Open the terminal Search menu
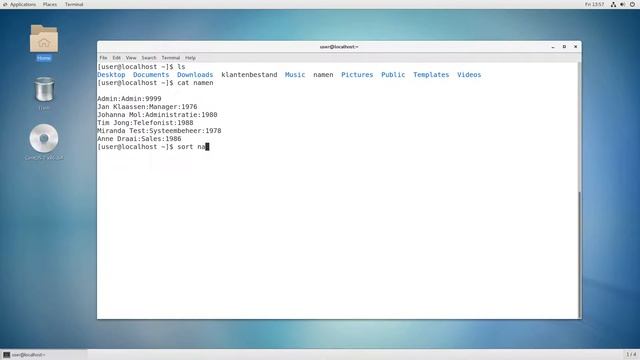Viewport: 640px width, 360px height. click(x=149, y=58)
